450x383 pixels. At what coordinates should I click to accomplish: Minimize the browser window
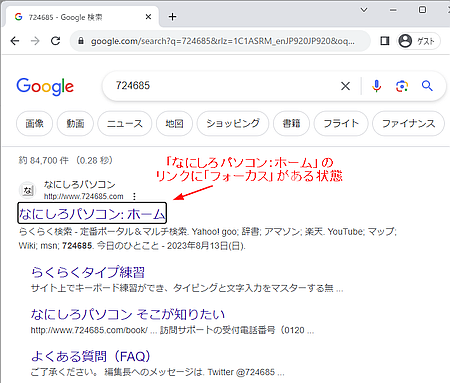point(393,10)
